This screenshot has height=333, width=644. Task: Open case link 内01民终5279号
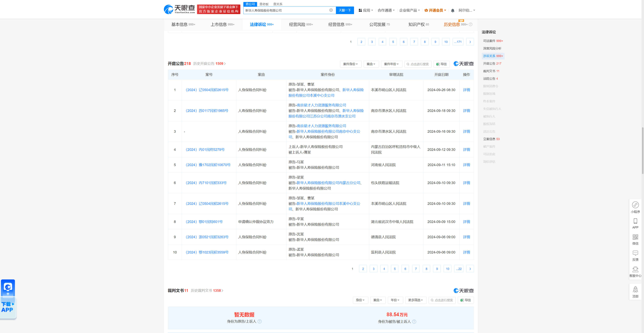click(x=205, y=149)
